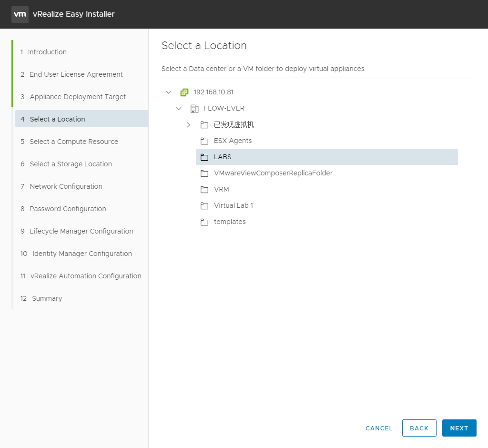Select step 4 Select a Location
This screenshot has width=488, height=448.
click(x=81, y=119)
